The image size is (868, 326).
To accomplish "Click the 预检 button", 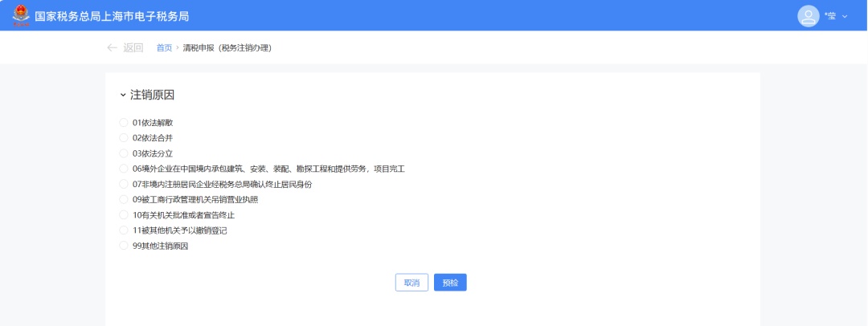I will pos(450,283).
